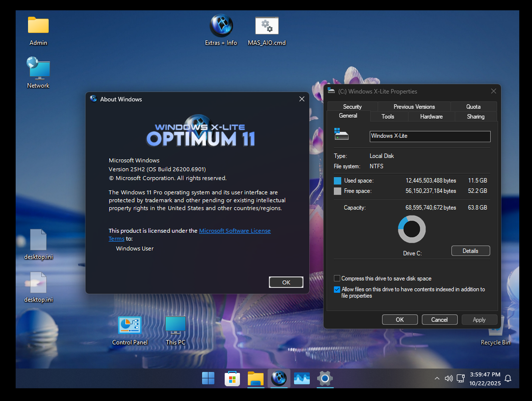Close the About Windows dialog
532x401 pixels.
click(x=302, y=99)
